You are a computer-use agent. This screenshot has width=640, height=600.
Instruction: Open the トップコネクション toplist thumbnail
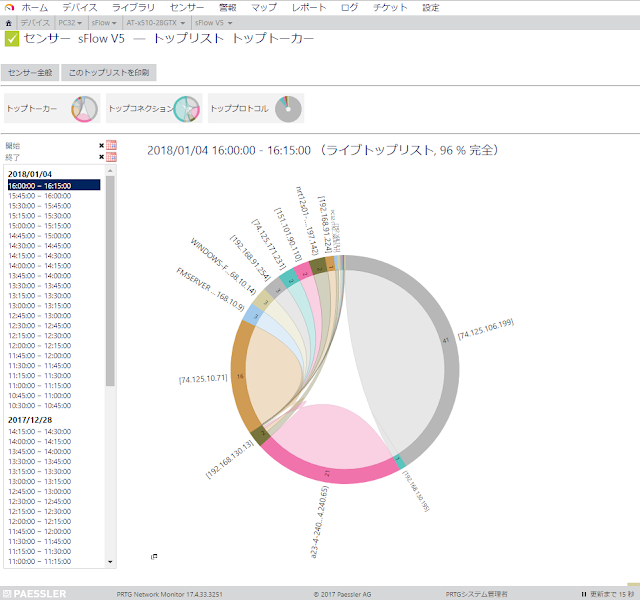point(154,109)
